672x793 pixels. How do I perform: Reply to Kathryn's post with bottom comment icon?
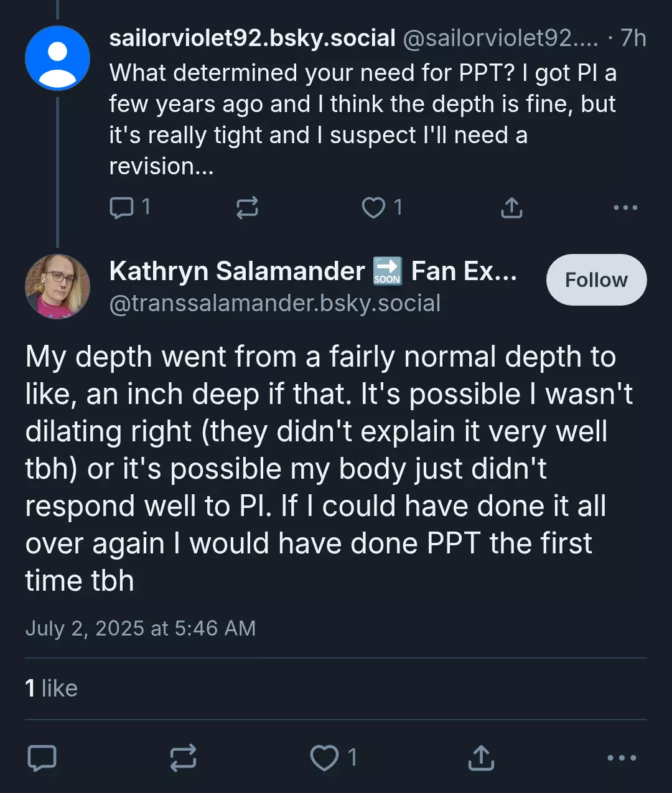pos(42,758)
